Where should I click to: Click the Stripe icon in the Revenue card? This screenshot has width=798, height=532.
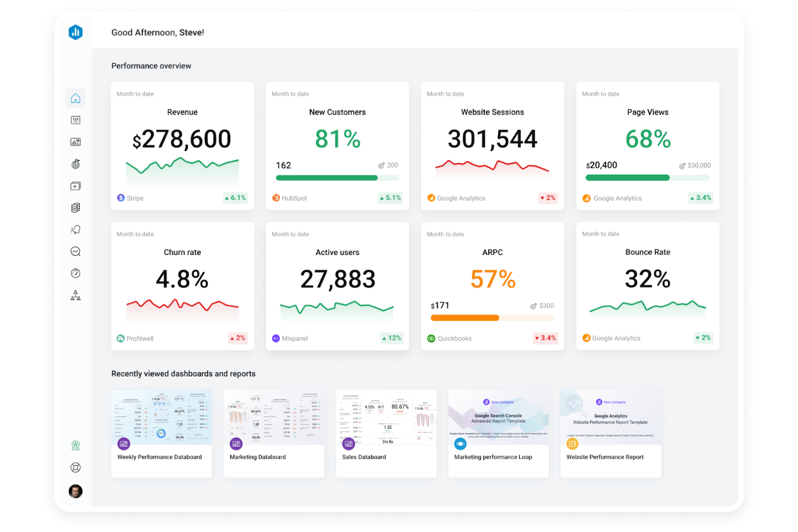click(x=121, y=198)
